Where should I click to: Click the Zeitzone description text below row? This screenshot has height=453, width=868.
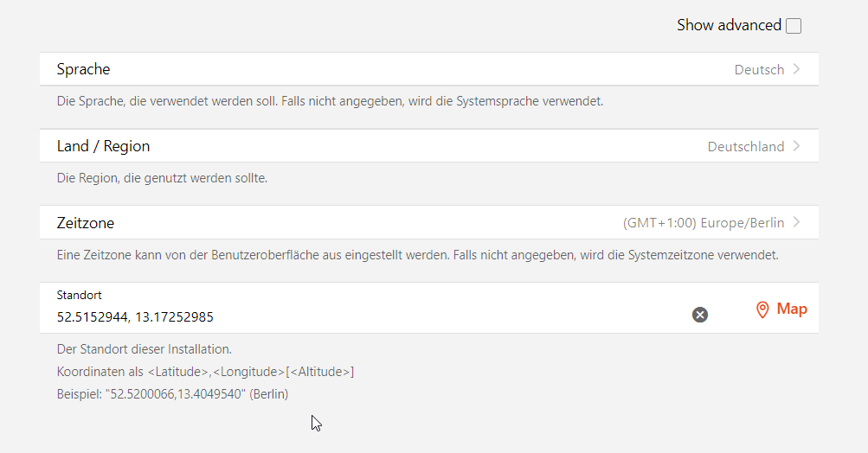[x=417, y=256]
